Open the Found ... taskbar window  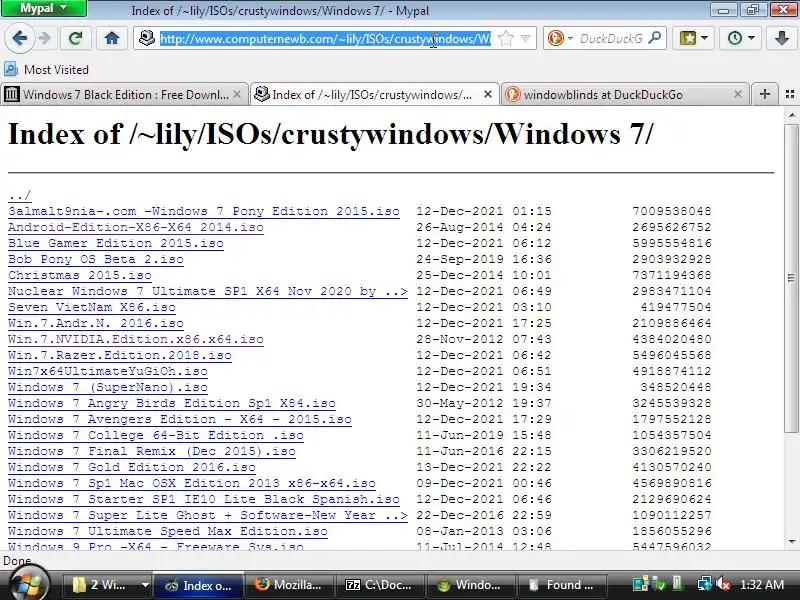(562, 585)
